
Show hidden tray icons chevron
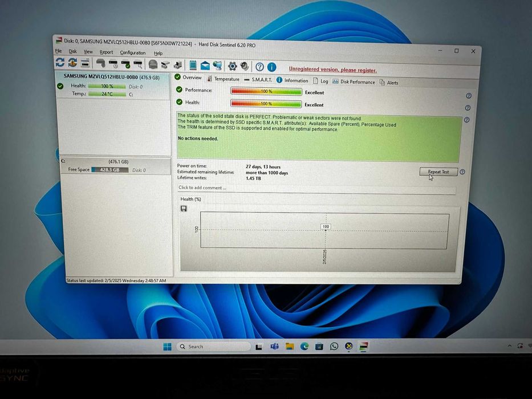509,346
